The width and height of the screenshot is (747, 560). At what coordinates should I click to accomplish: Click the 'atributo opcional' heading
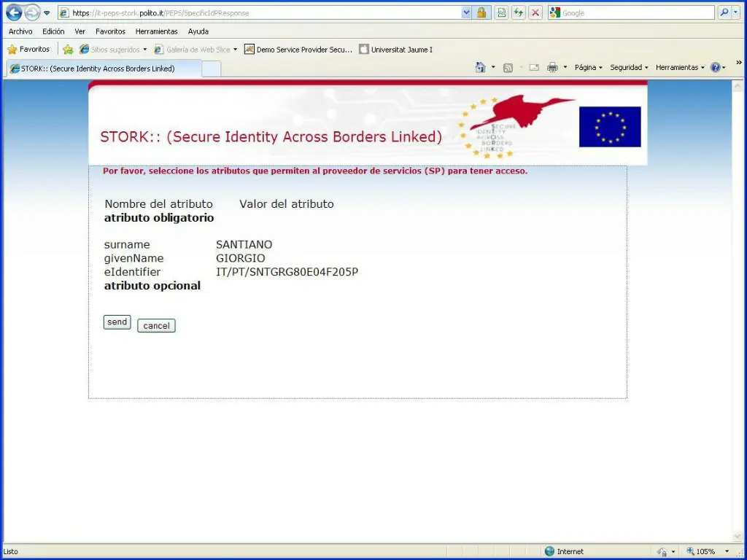(152, 286)
